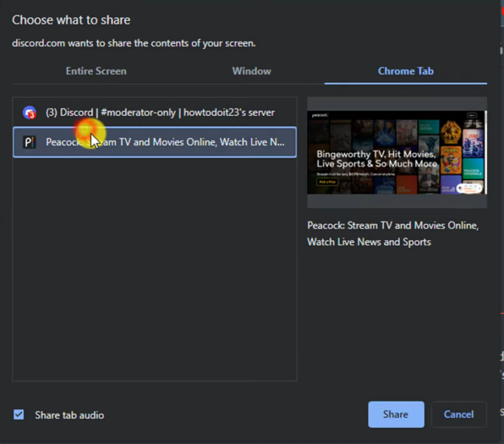Click the empty area of the tab list

(154, 276)
